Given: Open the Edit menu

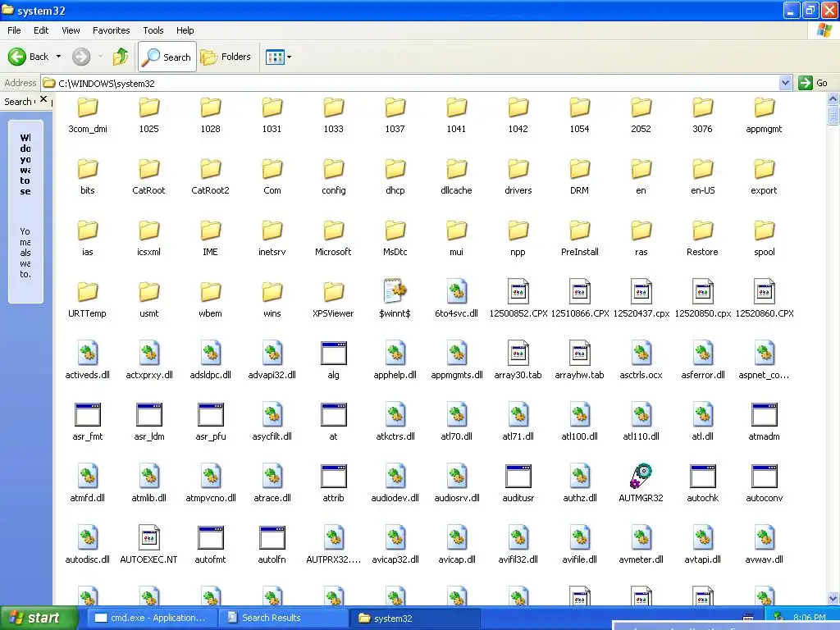Looking at the screenshot, I should (41, 30).
